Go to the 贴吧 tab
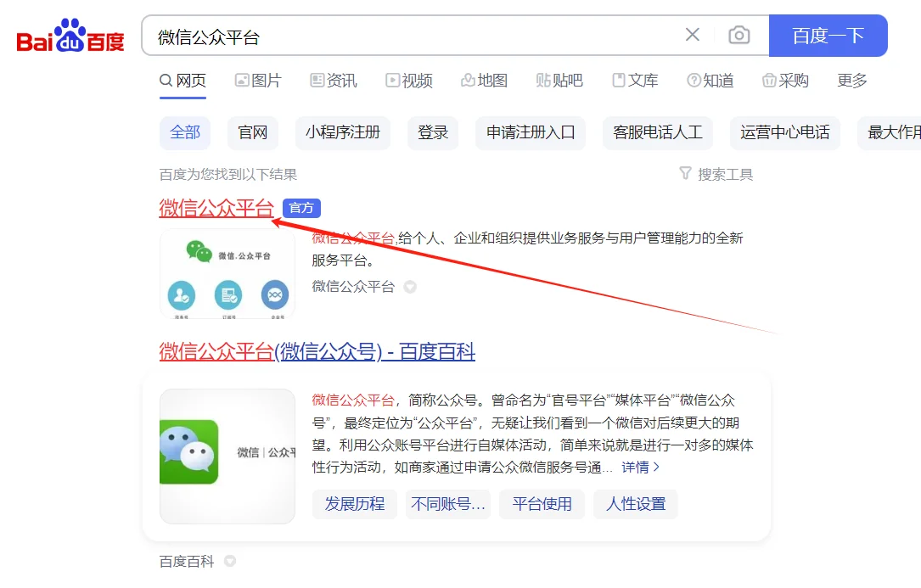This screenshot has height=588, width=921. (559, 81)
